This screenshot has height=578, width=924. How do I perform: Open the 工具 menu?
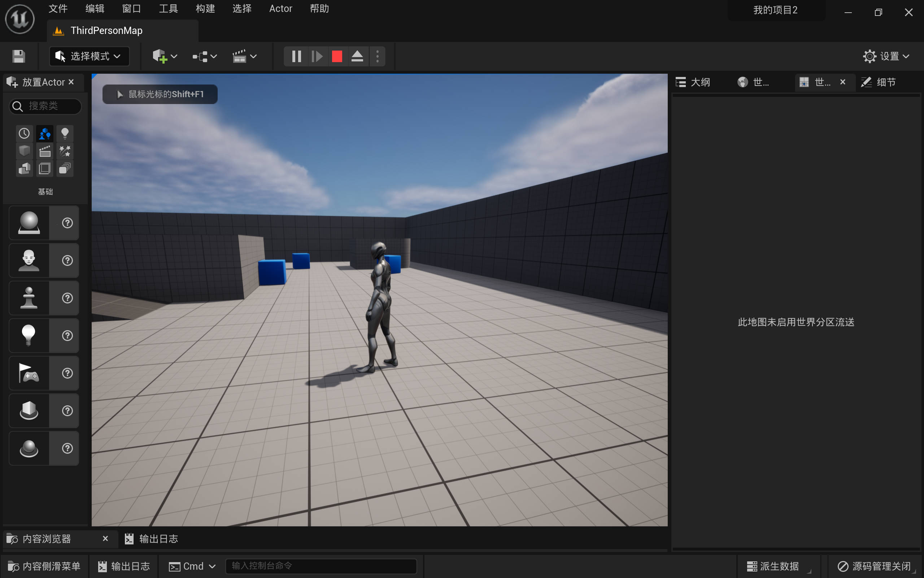[169, 8]
